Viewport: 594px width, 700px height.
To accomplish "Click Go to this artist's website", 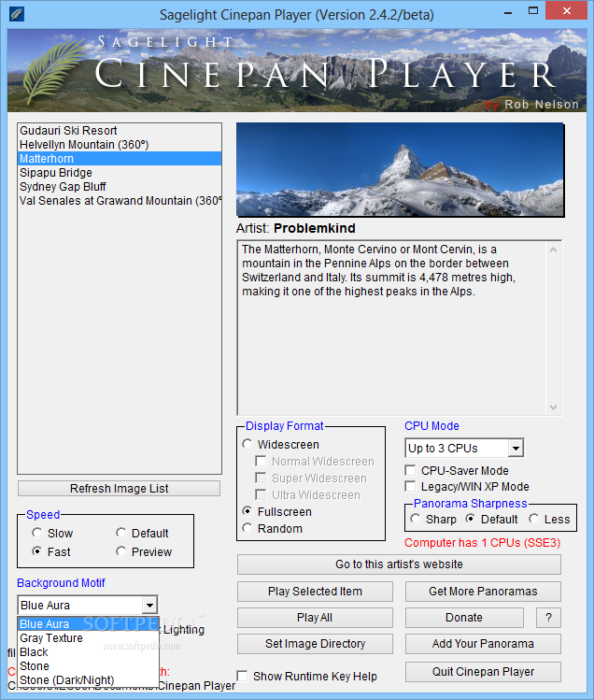I will (x=399, y=564).
